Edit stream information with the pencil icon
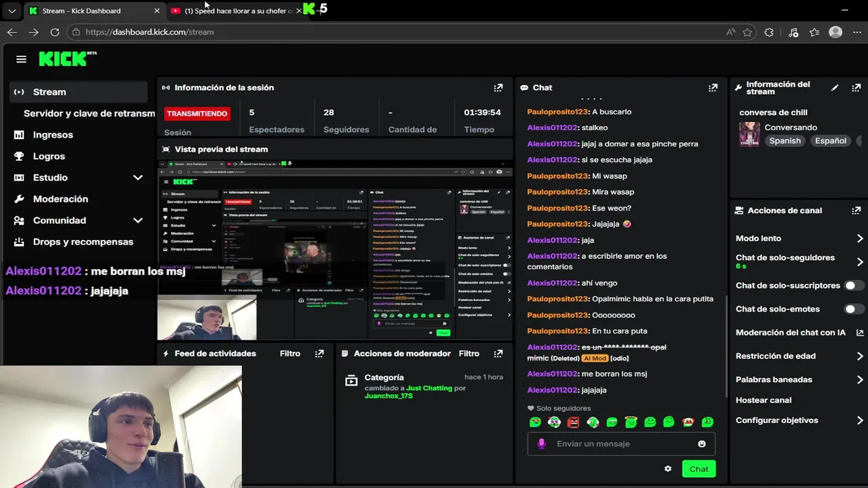 835,87
